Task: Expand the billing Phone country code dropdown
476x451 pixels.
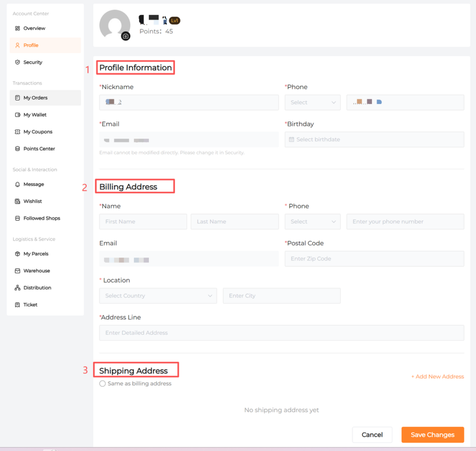Action: (312, 222)
